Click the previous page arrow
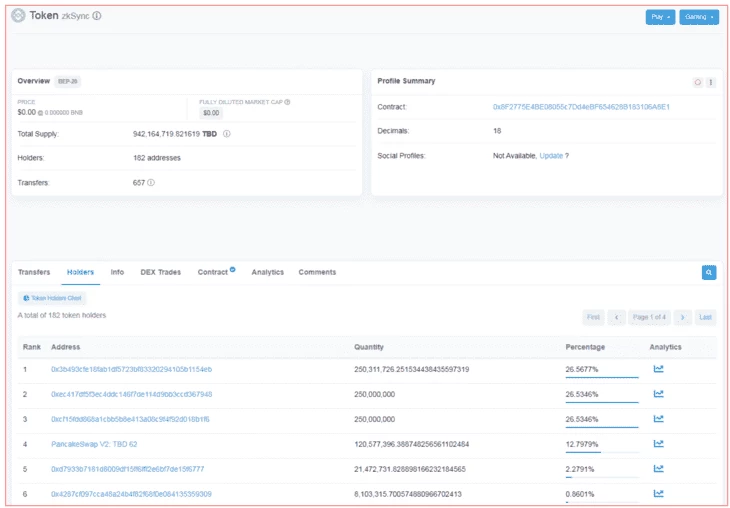 [616, 317]
